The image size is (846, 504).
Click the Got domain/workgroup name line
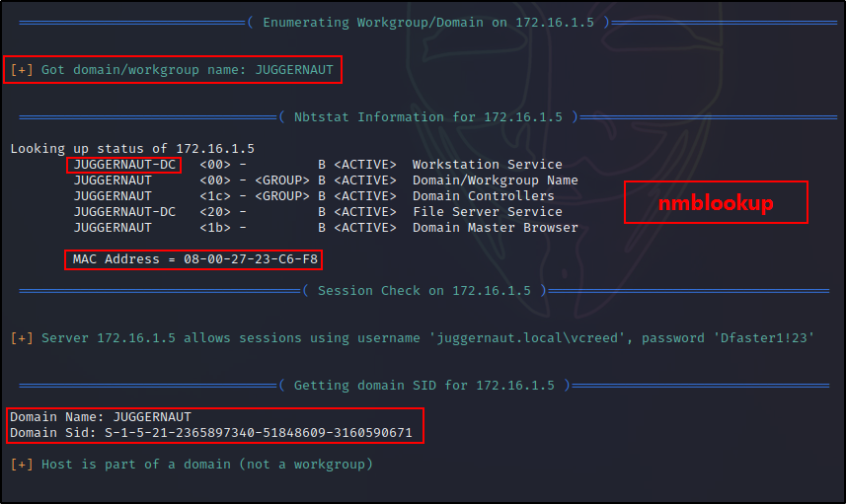pos(172,70)
